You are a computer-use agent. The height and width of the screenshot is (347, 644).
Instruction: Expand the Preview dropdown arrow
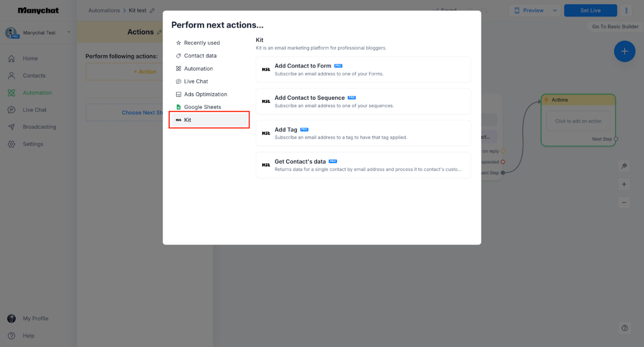(554, 10)
